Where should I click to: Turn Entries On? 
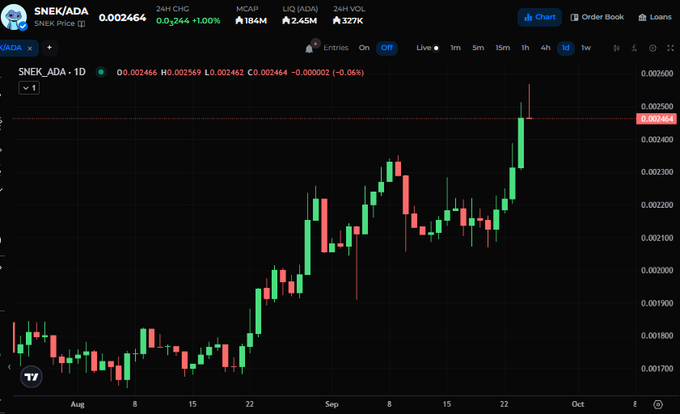[x=364, y=48]
